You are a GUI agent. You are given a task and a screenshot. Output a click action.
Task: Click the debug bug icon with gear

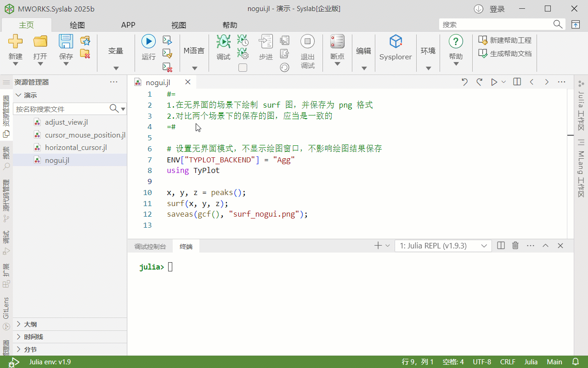pos(243,54)
